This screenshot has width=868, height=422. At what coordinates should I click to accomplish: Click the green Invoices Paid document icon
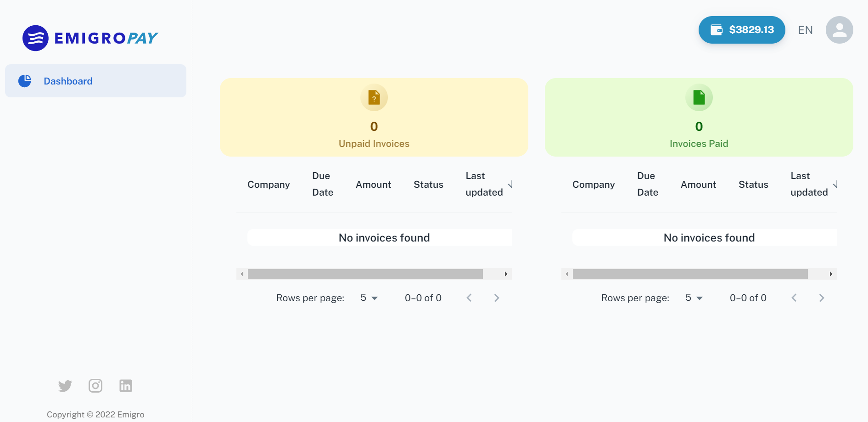click(x=699, y=97)
